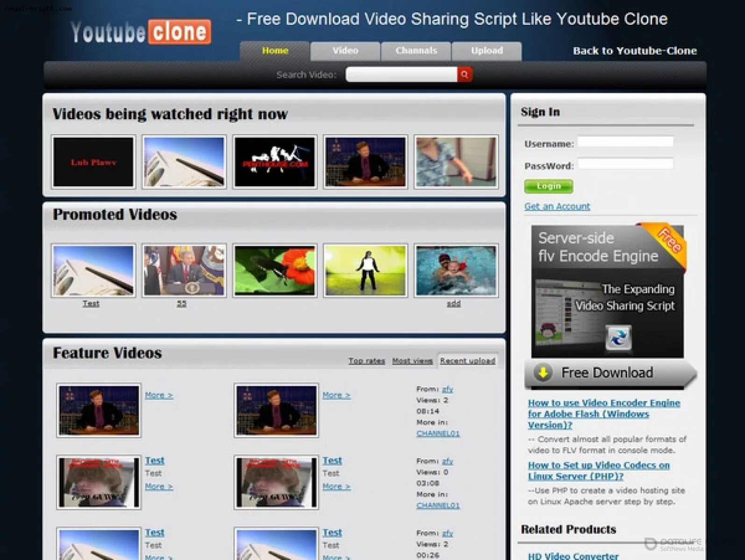The width and height of the screenshot is (745, 560).
Task: Click More > under first-column boy video Test
Action: pos(159,487)
